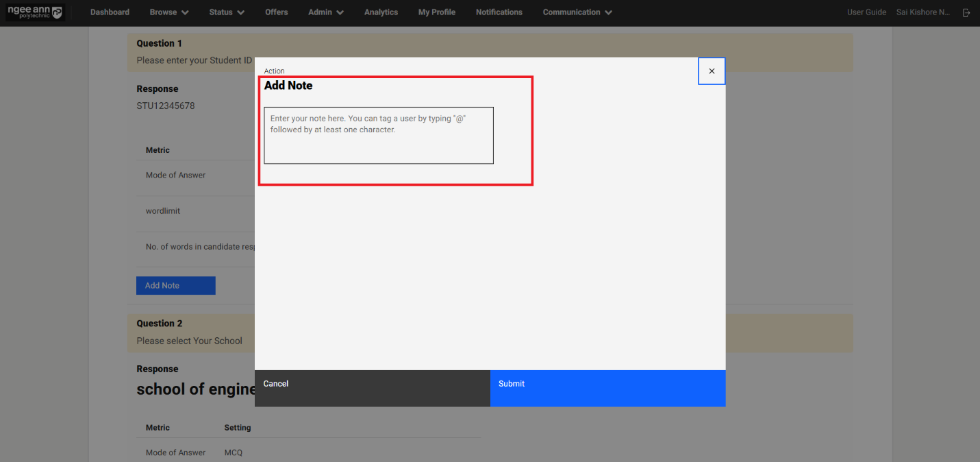Open My Profile in navigation bar

click(437, 12)
